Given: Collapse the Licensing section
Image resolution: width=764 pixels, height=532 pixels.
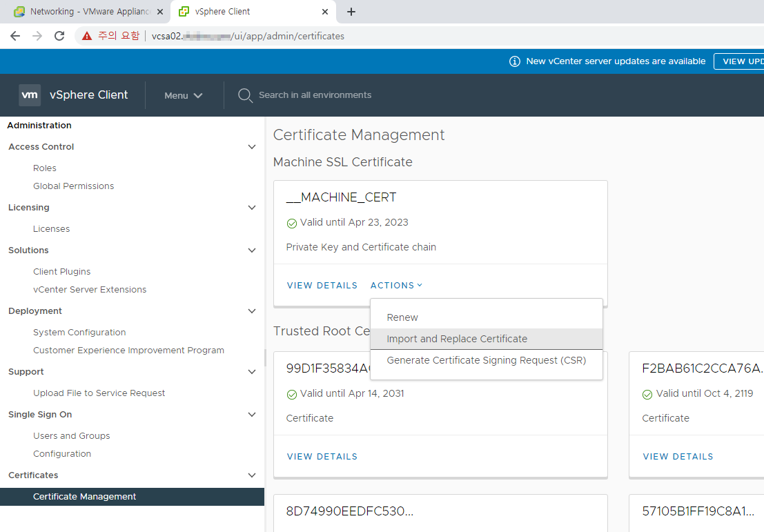Looking at the screenshot, I should point(252,208).
